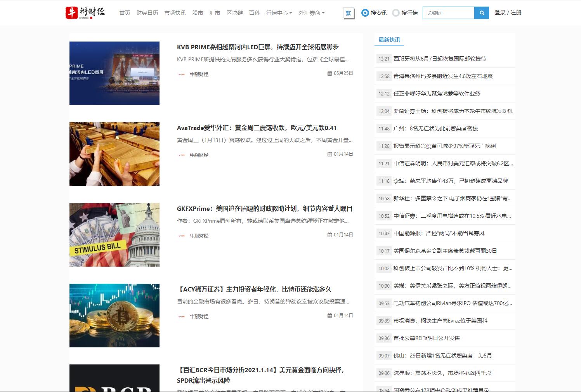Viewport: 581px width, 392px height.
Task: Click the 登录 / 注册 link
Action: (508, 12)
